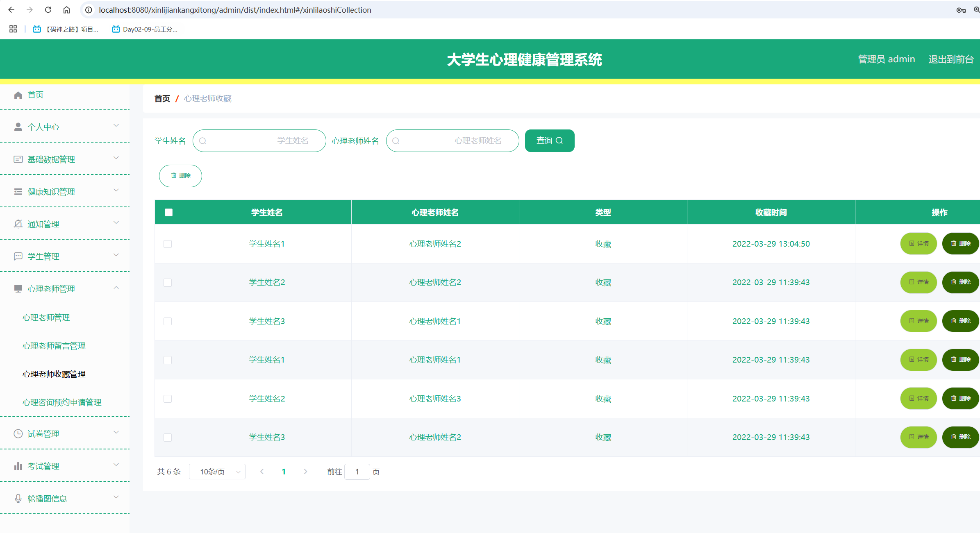Click the 通知管理 bell icon
Screen dimensions: 980x533
(18, 224)
